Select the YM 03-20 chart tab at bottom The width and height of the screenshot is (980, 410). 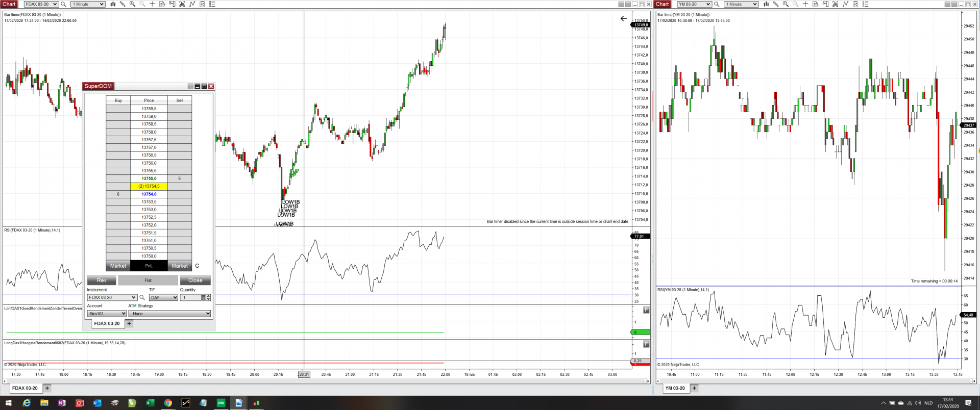[x=675, y=388]
